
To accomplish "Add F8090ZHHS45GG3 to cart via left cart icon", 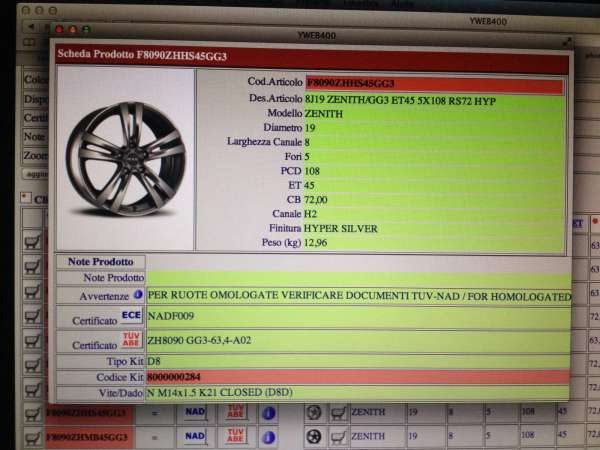I will click(33, 414).
